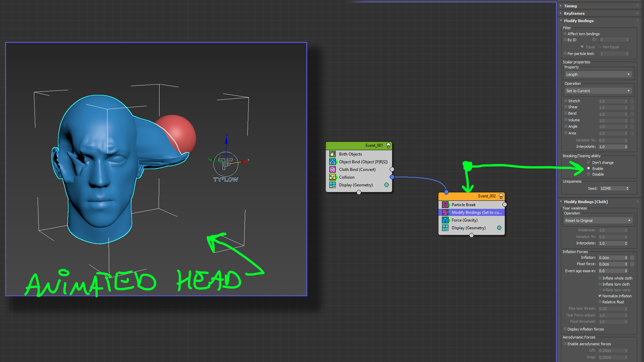Enable Affect torn bindings checkbox
Viewport: 644px width, 362px height.
tap(565, 34)
